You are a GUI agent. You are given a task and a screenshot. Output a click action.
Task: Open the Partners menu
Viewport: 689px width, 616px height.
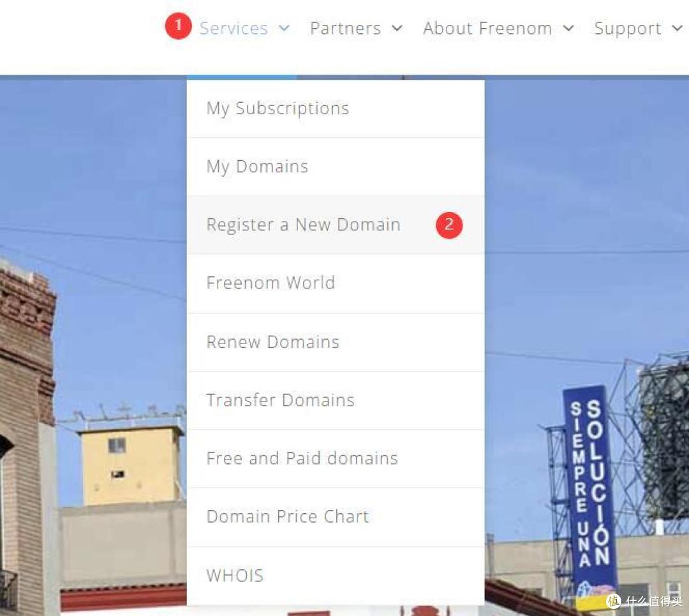tap(345, 29)
